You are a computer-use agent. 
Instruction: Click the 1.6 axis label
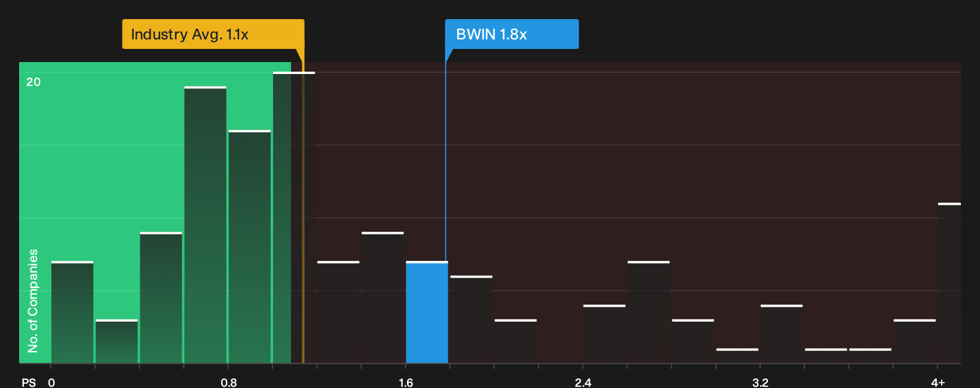pyautogui.click(x=406, y=383)
